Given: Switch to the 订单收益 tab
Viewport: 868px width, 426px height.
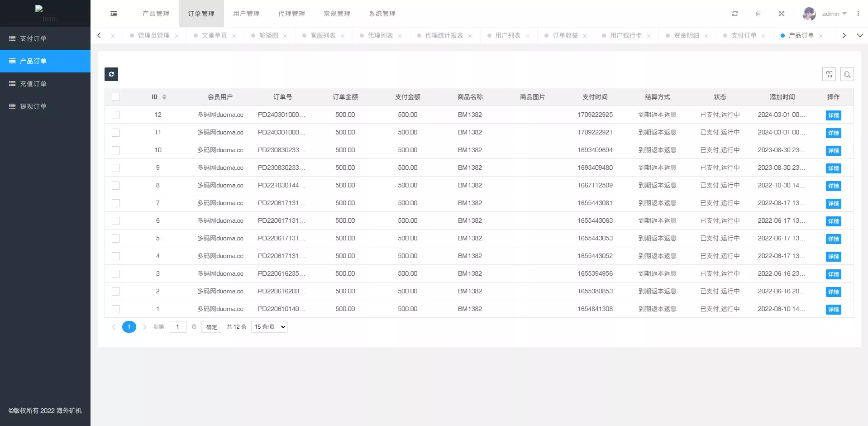Looking at the screenshot, I should [565, 35].
